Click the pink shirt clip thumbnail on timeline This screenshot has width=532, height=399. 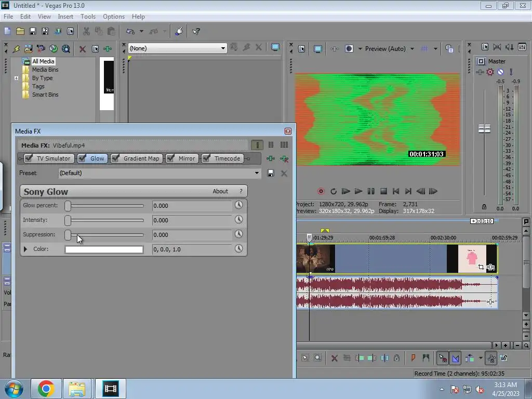click(x=472, y=259)
